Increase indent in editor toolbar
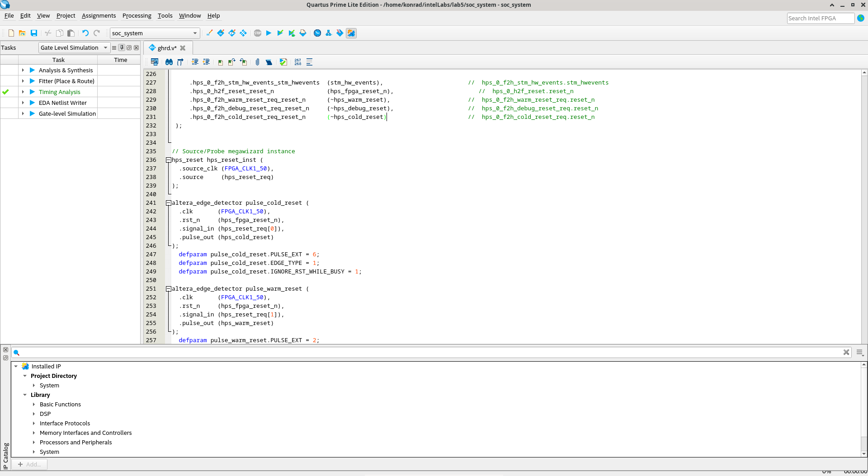This screenshot has width=868, height=476. point(195,62)
